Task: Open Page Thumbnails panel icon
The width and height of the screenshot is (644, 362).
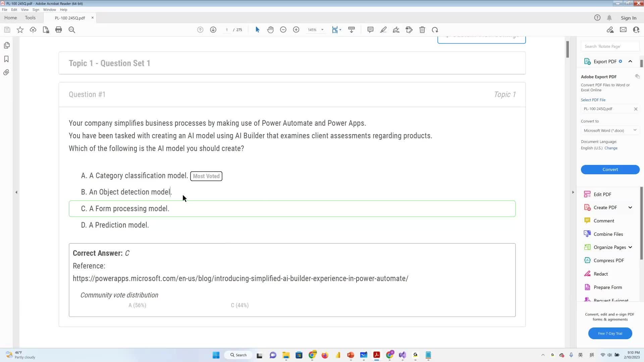Action: click(x=7, y=45)
